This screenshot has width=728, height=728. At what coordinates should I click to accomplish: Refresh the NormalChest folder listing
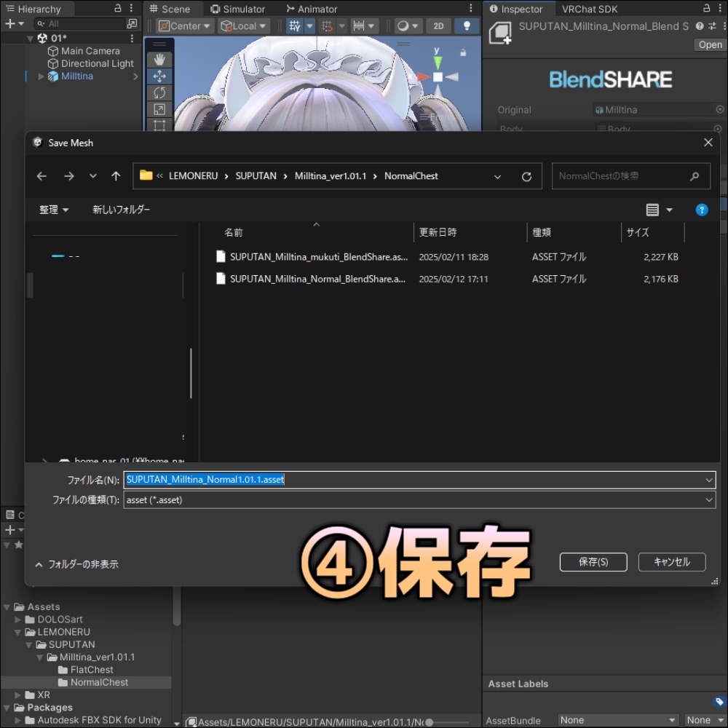point(526,176)
